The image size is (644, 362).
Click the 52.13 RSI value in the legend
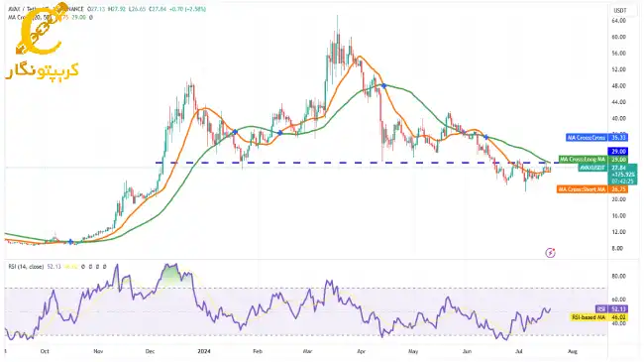[54, 267]
